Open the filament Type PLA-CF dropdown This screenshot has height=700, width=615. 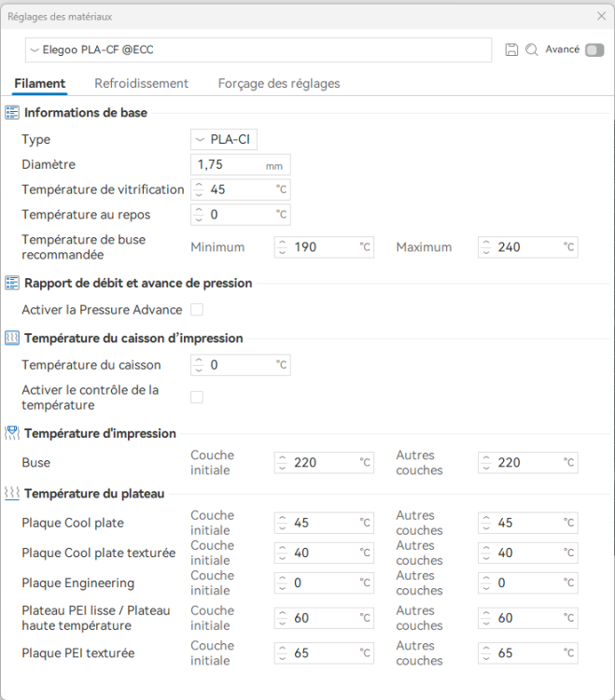(224, 140)
